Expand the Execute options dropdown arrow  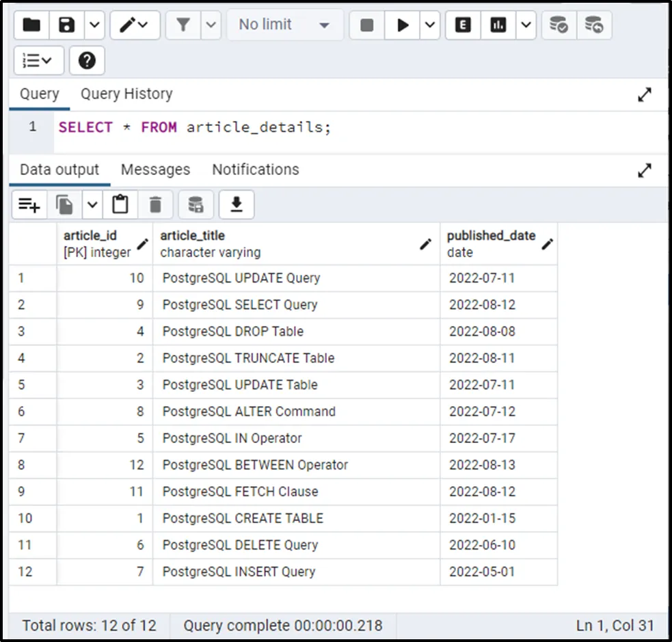point(429,25)
